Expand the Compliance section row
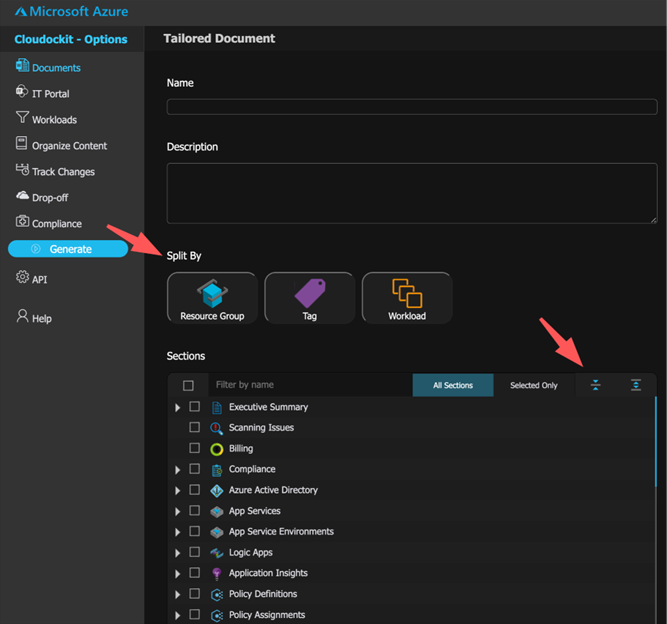667x624 pixels. [x=178, y=470]
